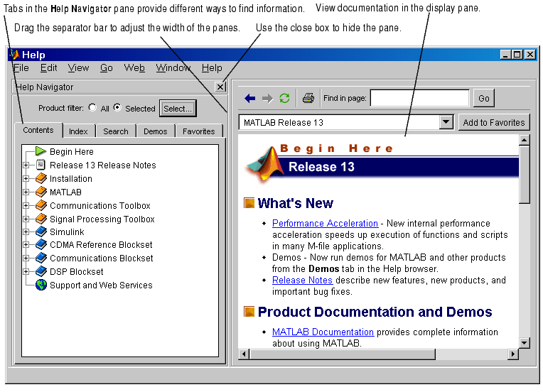
Task: Switch to the Search tab
Action: [x=116, y=131]
